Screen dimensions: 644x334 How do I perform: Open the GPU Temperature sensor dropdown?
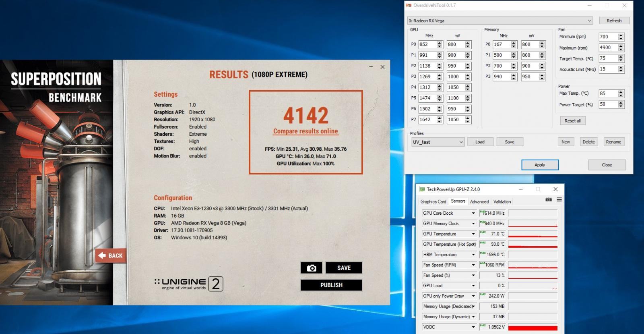[x=473, y=234]
